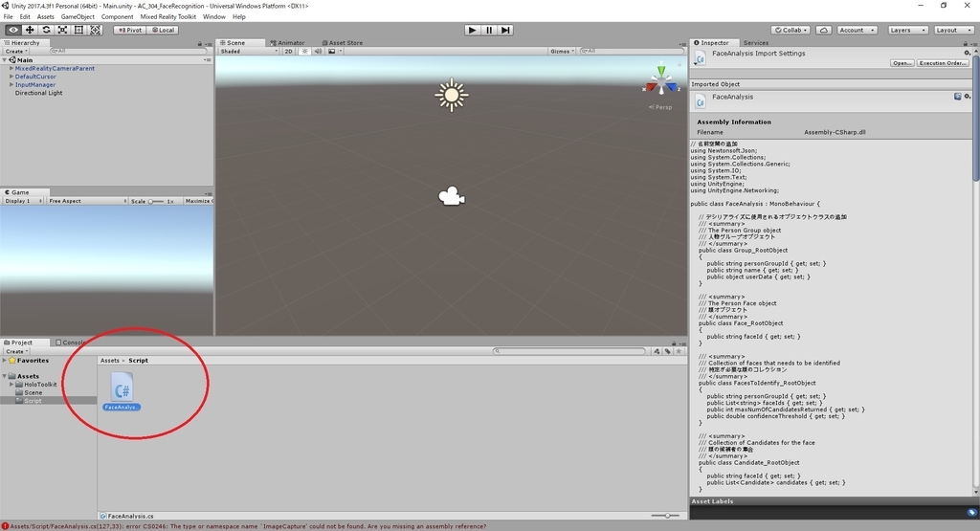Open the Free Aspect dropdown
This screenshot has height=531, width=980.
click(87, 201)
